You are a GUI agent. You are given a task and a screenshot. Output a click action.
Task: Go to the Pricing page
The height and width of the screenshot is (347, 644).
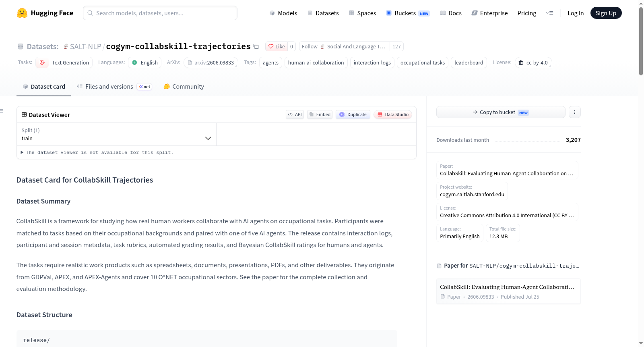coord(527,13)
